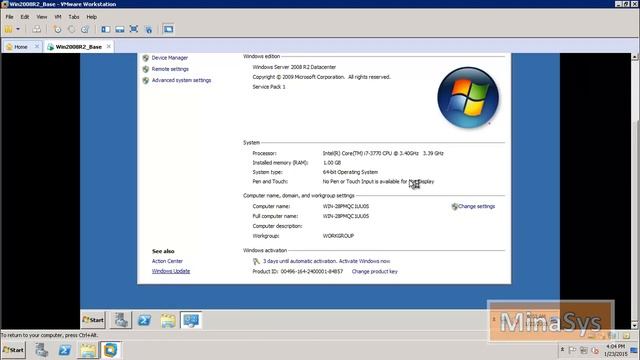Open Remote settings link
The width and height of the screenshot is (640, 360).
click(170, 69)
